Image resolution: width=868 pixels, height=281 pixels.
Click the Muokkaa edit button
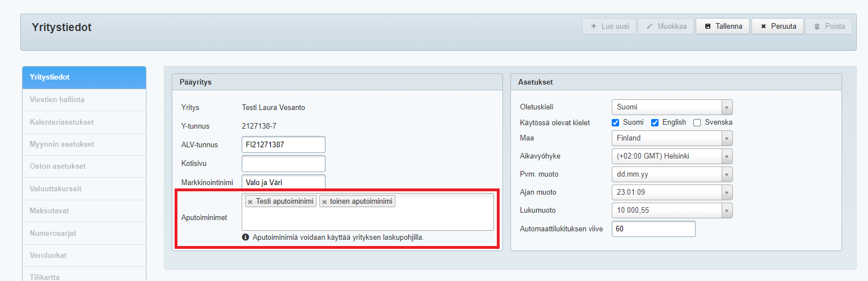tap(666, 27)
